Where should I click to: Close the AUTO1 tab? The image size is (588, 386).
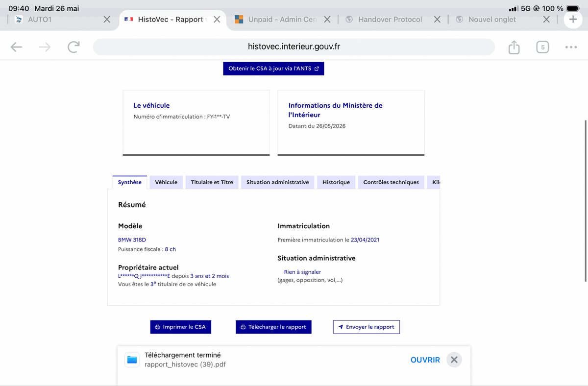[x=107, y=20]
